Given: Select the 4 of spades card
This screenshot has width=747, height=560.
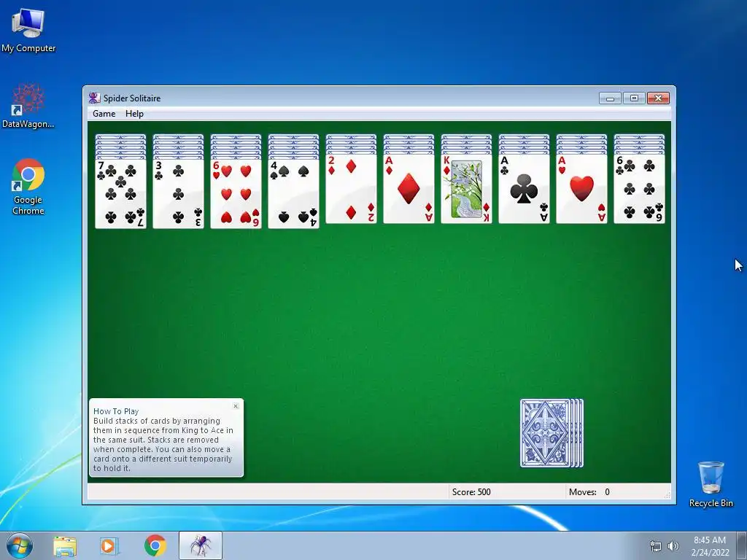Looking at the screenshot, I should 293,193.
